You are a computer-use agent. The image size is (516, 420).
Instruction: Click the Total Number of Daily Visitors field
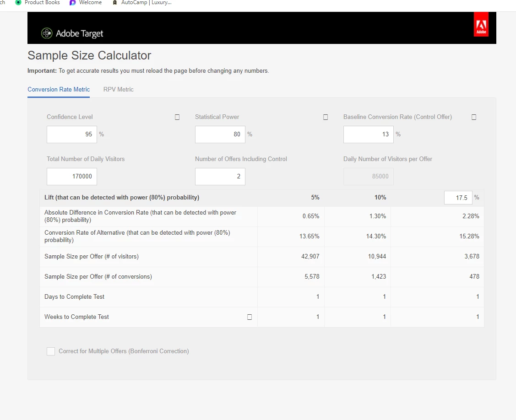(x=72, y=176)
